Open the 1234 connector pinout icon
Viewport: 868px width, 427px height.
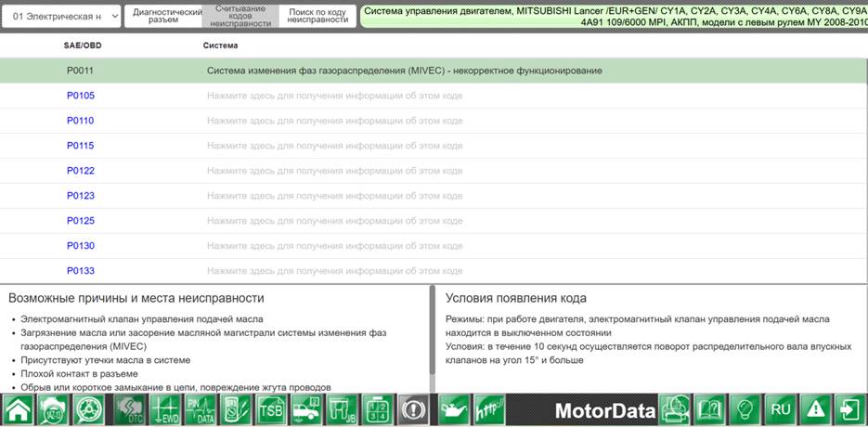coord(378,410)
